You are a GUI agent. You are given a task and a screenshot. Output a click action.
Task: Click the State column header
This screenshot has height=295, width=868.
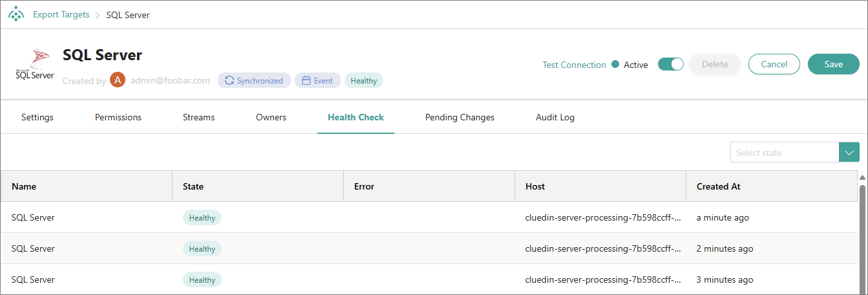(258, 186)
